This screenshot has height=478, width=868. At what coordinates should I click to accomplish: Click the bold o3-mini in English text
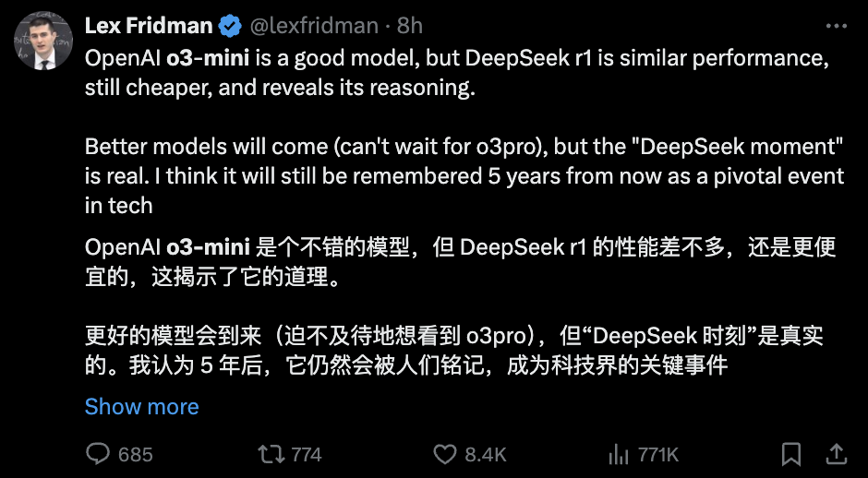(x=208, y=59)
